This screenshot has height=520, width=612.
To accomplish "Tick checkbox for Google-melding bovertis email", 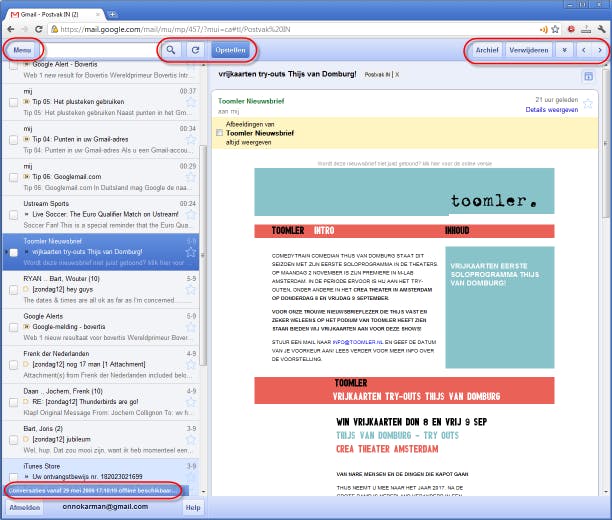I will [13, 327].
